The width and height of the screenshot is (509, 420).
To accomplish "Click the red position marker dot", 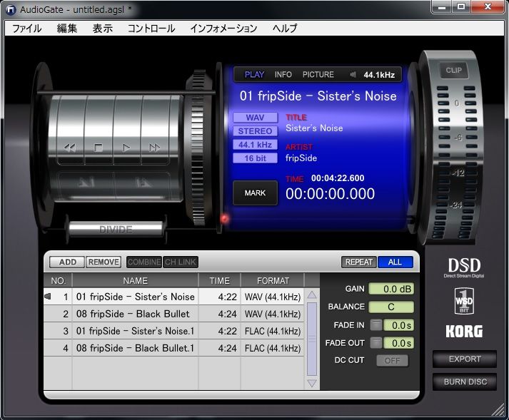I will (224, 219).
